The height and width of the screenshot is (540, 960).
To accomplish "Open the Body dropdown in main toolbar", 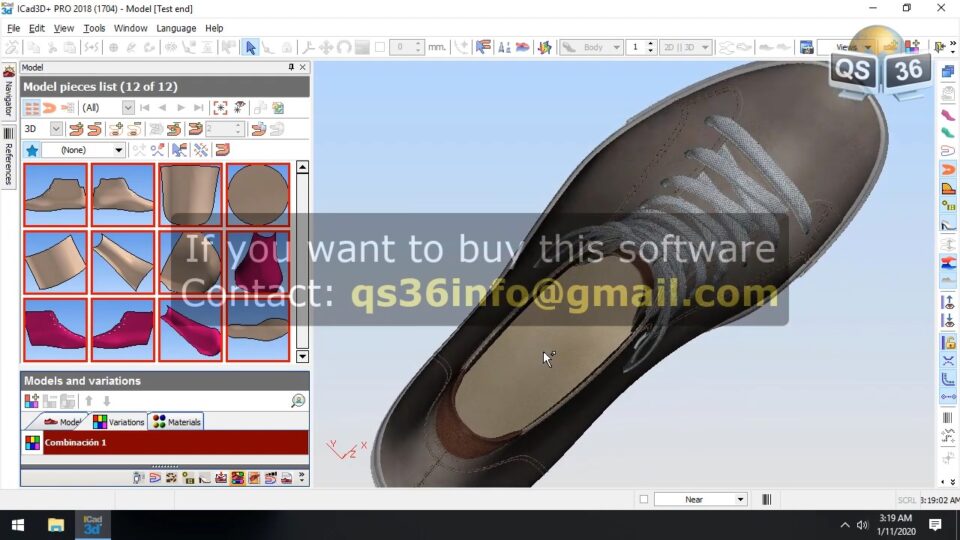I will click(x=592, y=47).
